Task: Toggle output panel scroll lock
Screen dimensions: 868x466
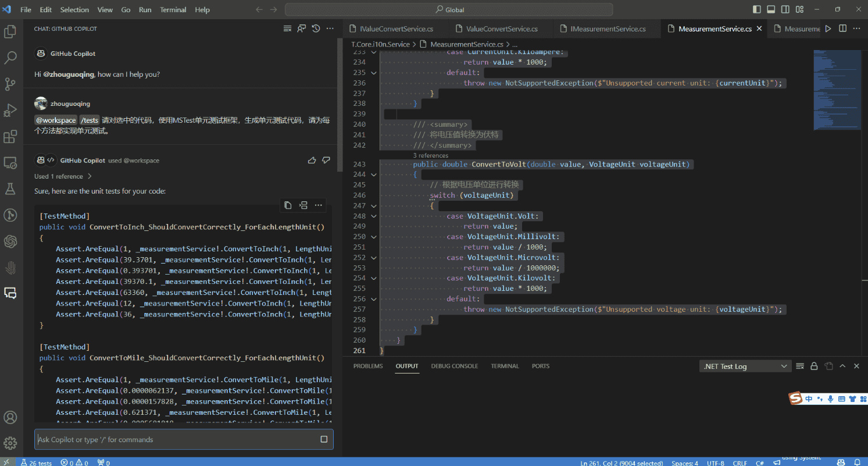Action: click(x=814, y=366)
